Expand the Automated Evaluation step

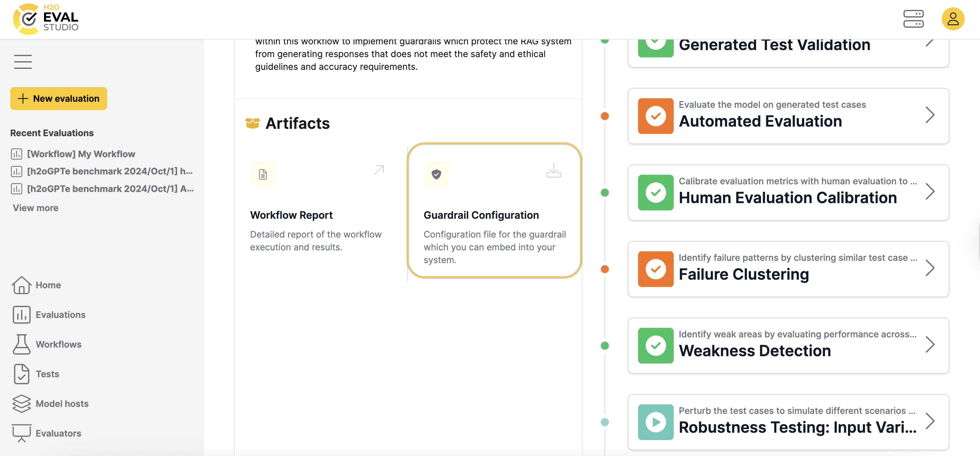[x=929, y=115]
